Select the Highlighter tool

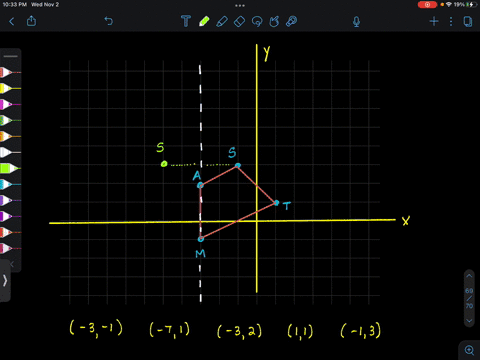[222, 21]
